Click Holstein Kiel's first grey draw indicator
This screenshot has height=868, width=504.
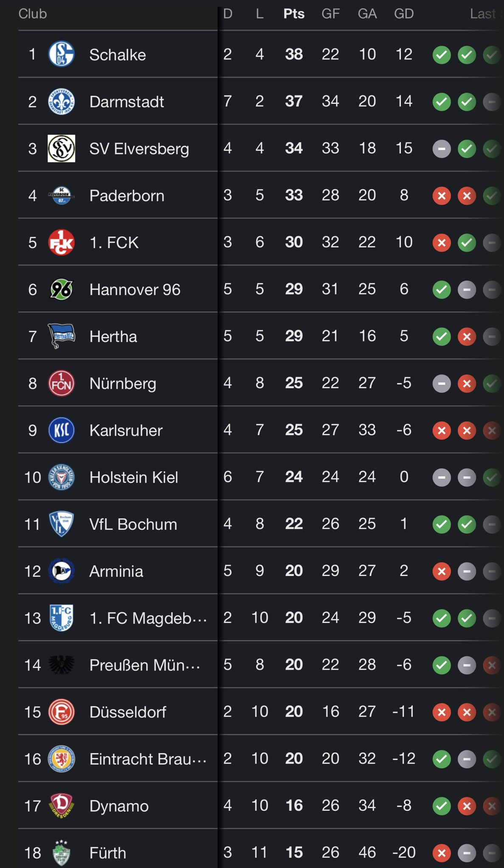(x=441, y=477)
